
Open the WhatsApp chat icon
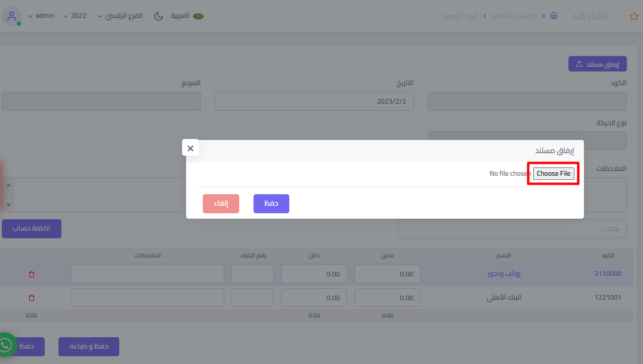coord(6,345)
